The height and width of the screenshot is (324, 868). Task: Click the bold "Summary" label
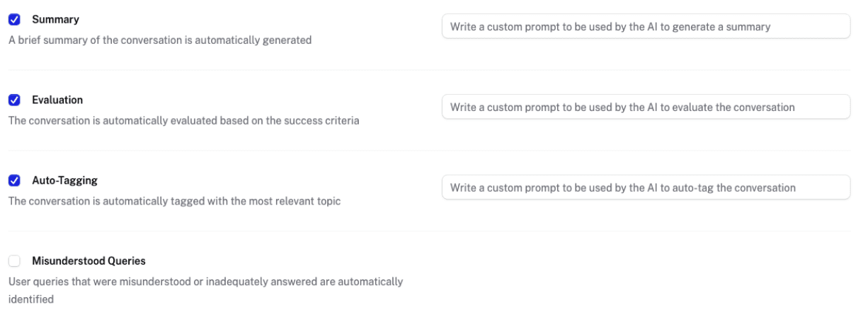click(55, 20)
